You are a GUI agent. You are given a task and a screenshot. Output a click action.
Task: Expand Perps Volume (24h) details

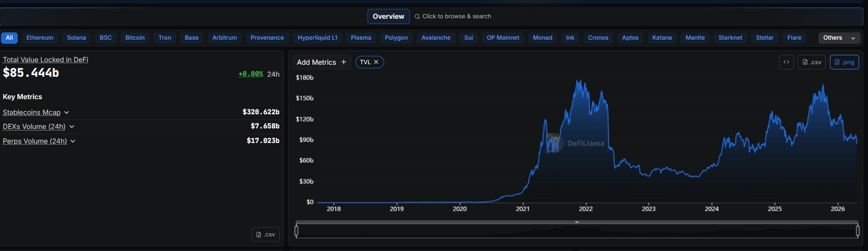[x=73, y=141]
